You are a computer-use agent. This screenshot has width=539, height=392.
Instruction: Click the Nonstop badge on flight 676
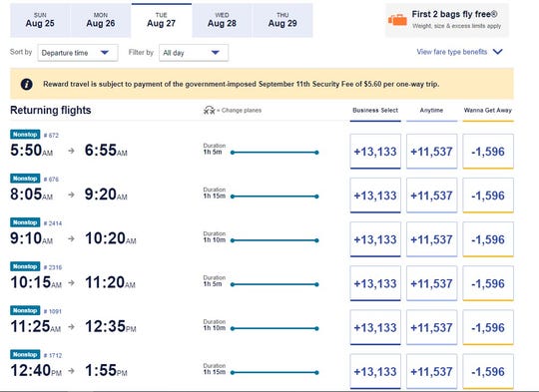25,179
